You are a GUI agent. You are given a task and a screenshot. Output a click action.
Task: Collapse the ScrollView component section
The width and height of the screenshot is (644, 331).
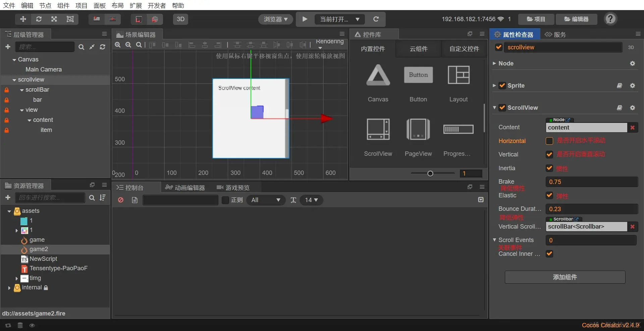(x=494, y=108)
